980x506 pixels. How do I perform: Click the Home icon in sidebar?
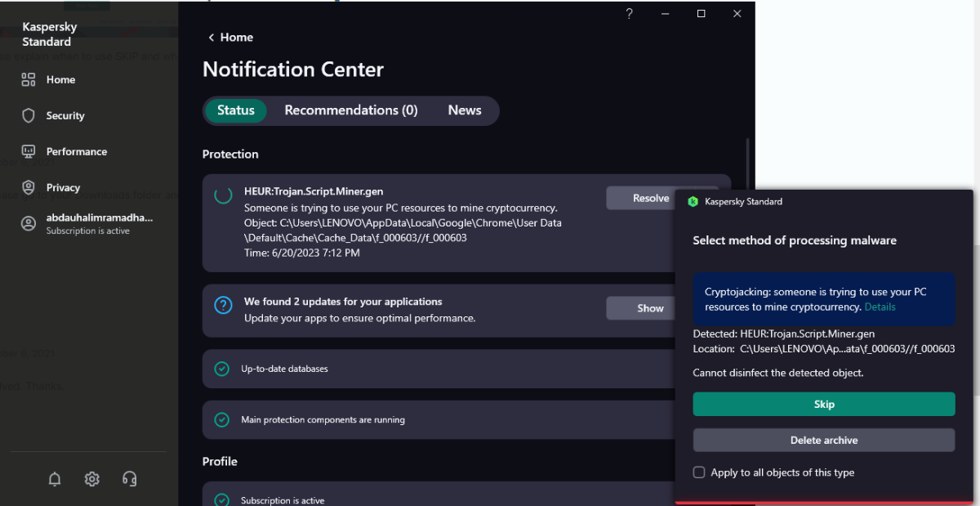[29, 79]
